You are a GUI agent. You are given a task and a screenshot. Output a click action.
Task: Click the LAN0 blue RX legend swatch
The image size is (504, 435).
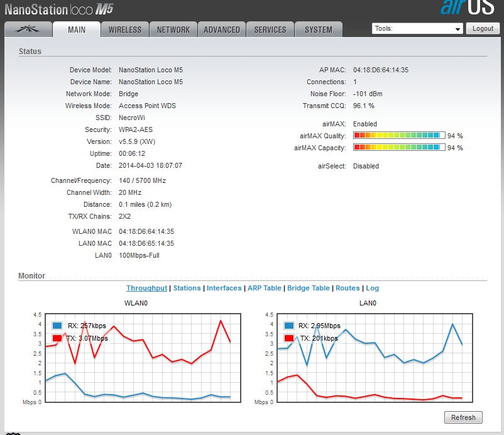click(x=288, y=326)
